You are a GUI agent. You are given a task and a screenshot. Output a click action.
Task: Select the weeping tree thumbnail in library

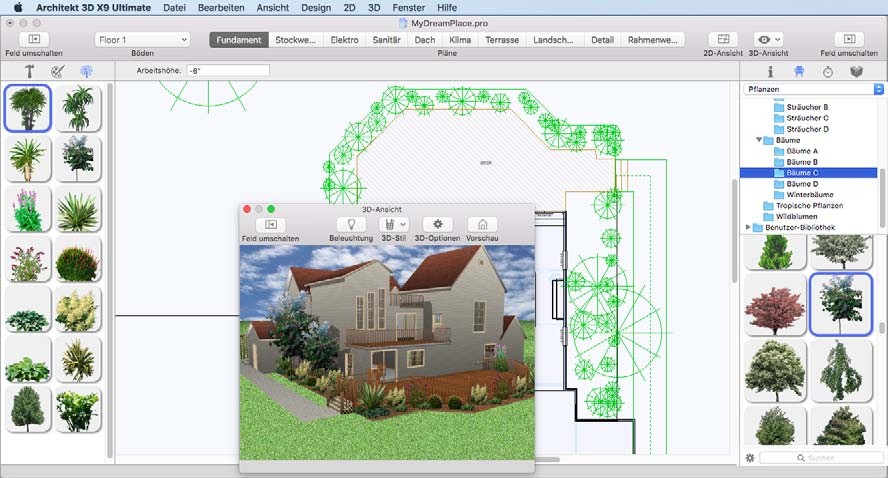point(841,372)
